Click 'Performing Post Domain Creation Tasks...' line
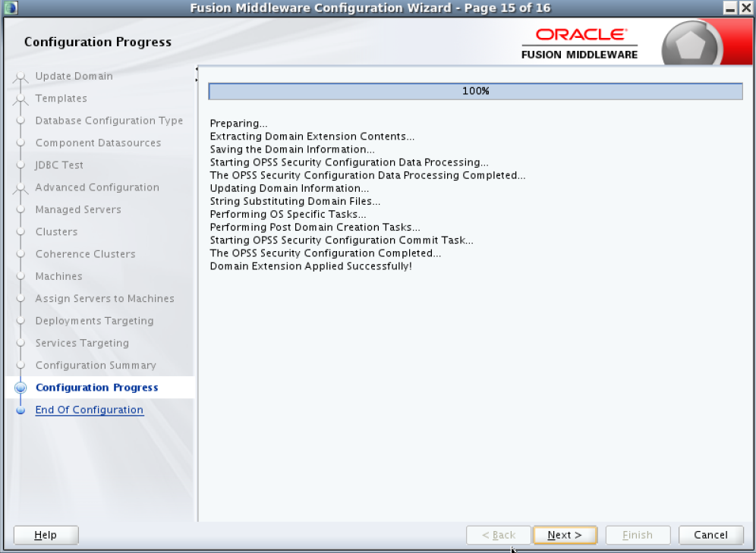756x553 pixels. [x=315, y=228]
